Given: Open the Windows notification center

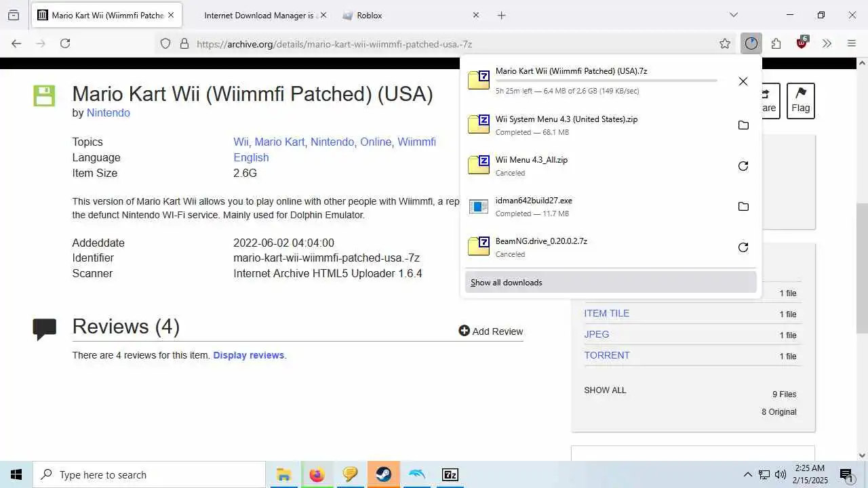Looking at the screenshot, I should pyautogui.click(x=846, y=474).
